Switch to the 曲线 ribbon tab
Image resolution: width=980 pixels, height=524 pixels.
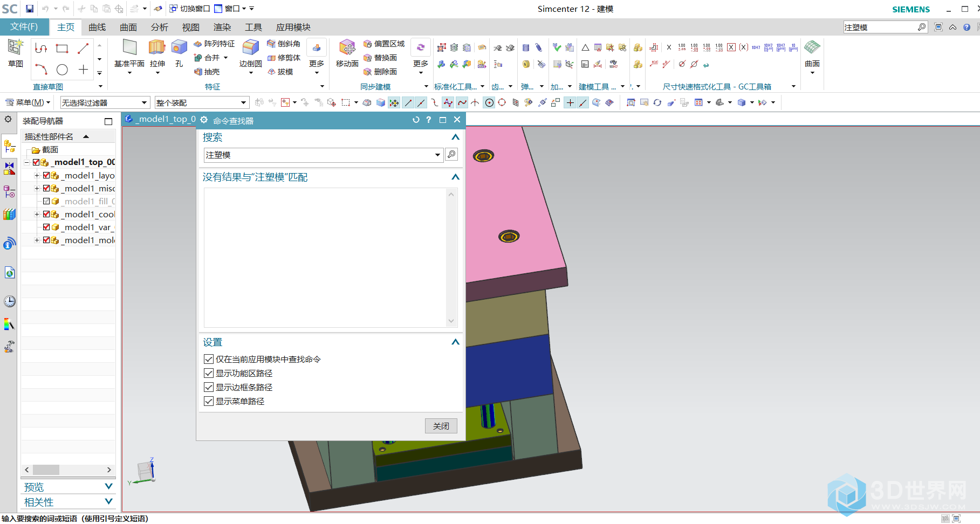click(97, 27)
